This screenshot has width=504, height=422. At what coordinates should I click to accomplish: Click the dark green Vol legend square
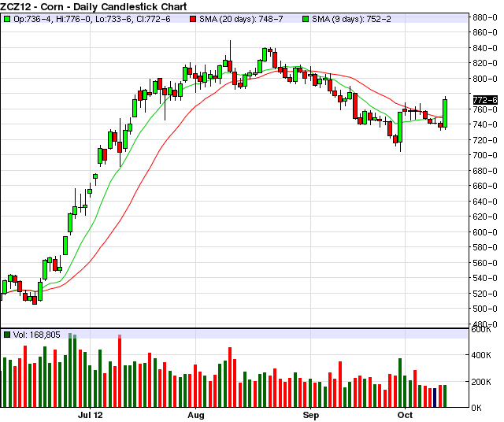7,335
